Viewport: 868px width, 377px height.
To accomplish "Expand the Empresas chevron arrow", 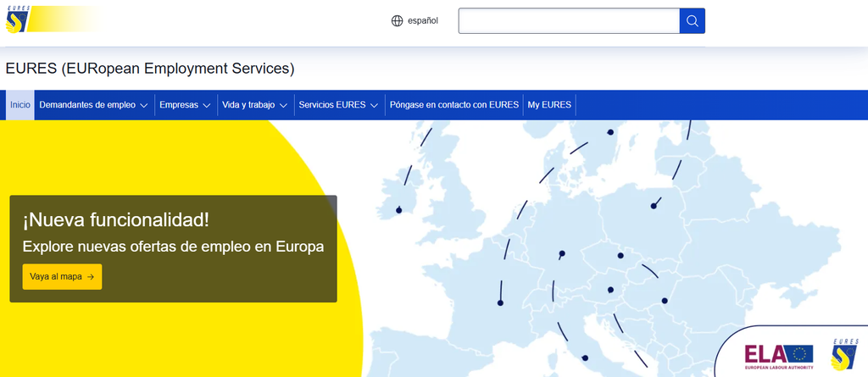I will click(207, 105).
